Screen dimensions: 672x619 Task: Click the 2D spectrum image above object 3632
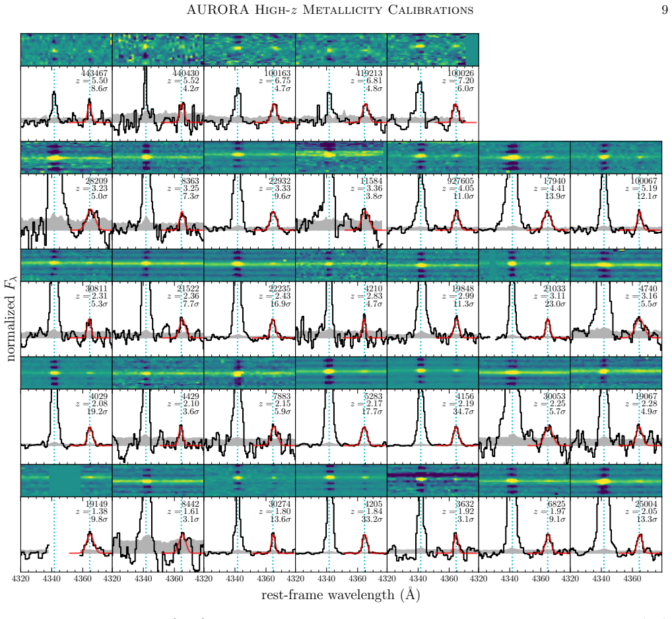coord(433,480)
